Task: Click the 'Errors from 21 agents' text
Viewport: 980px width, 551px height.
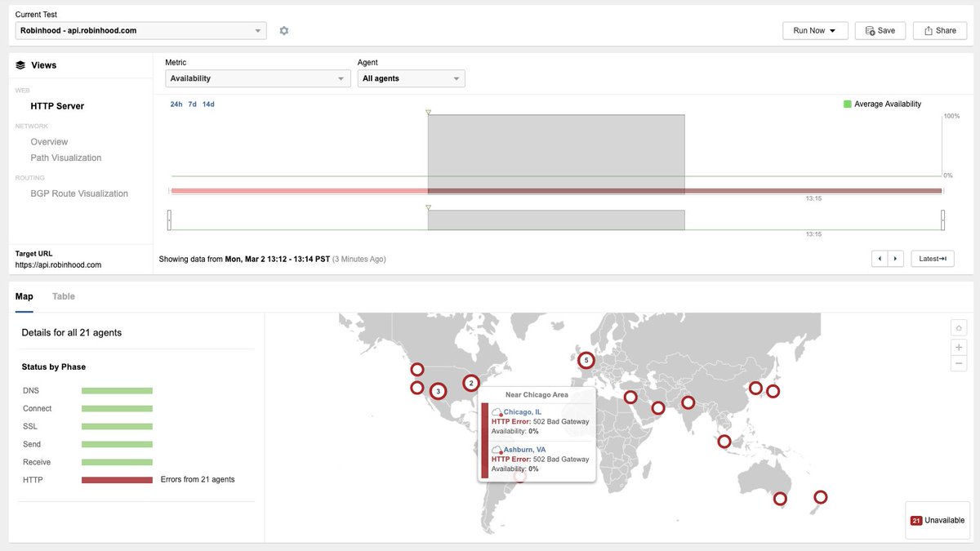Action: pyautogui.click(x=198, y=480)
